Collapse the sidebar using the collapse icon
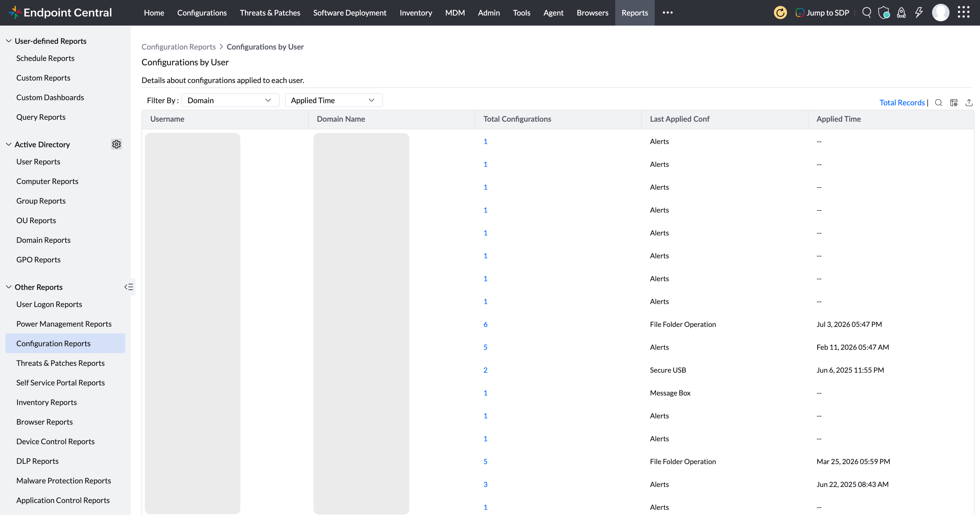Screen dimensions: 980x515 [x=129, y=287]
